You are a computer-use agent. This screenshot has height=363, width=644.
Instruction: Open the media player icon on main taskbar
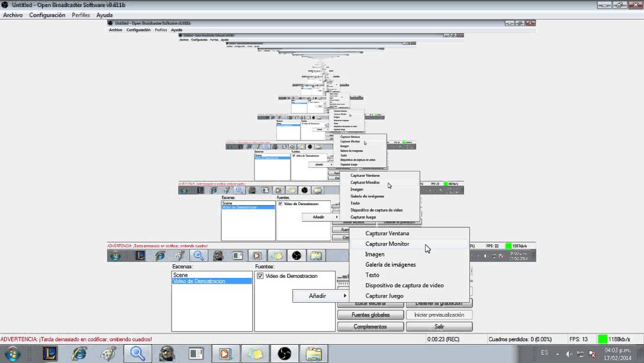(x=225, y=354)
